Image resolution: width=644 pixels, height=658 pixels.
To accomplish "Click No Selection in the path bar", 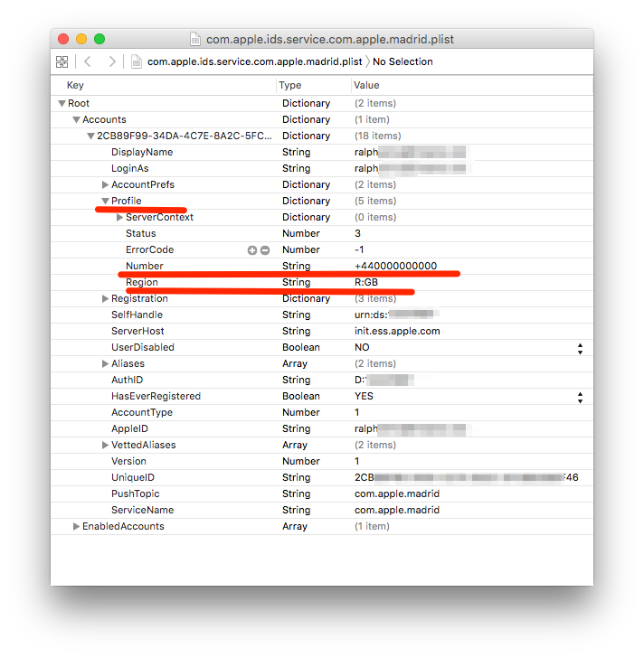I will (x=402, y=61).
